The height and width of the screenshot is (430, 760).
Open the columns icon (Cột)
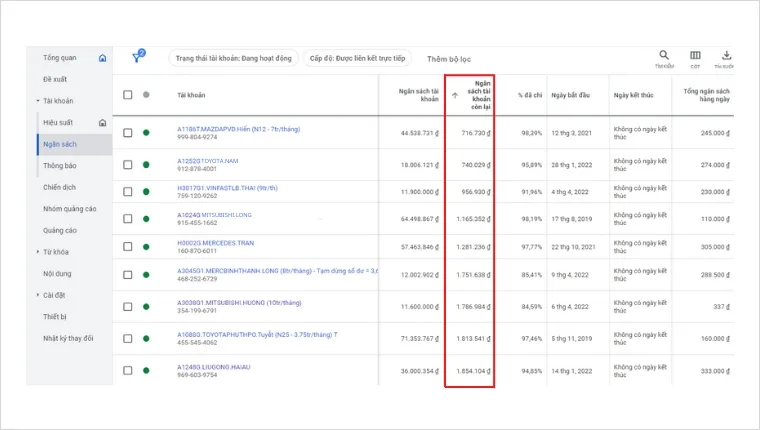(x=695, y=55)
